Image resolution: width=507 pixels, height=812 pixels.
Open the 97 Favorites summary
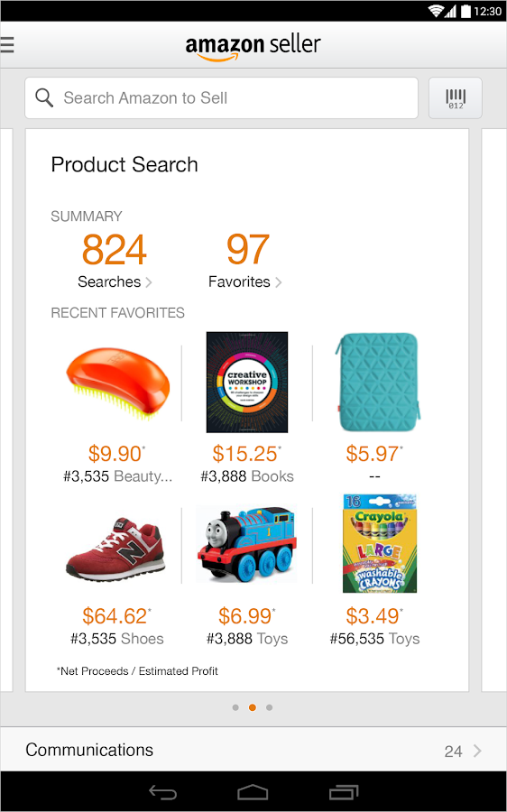pyautogui.click(x=245, y=261)
